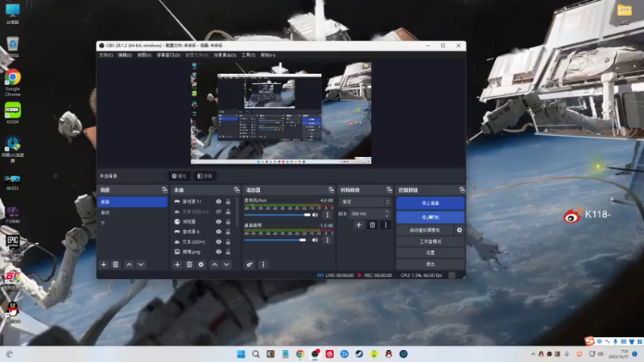Move scene down in Scenes panel
The height and width of the screenshot is (362, 644).
pyautogui.click(x=141, y=265)
